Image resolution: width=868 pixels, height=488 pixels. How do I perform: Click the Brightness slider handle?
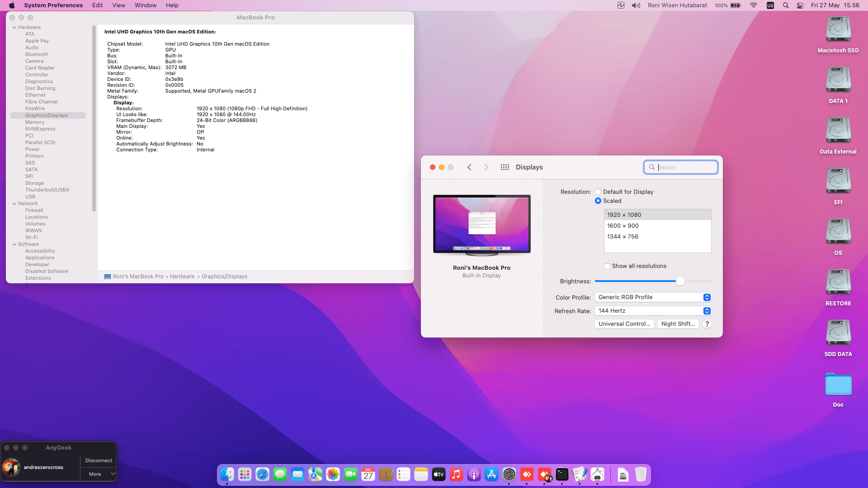point(680,281)
